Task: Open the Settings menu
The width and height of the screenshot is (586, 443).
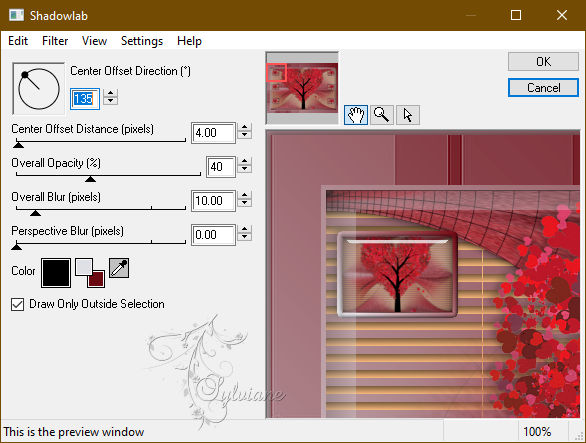Action: coord(142,41)
